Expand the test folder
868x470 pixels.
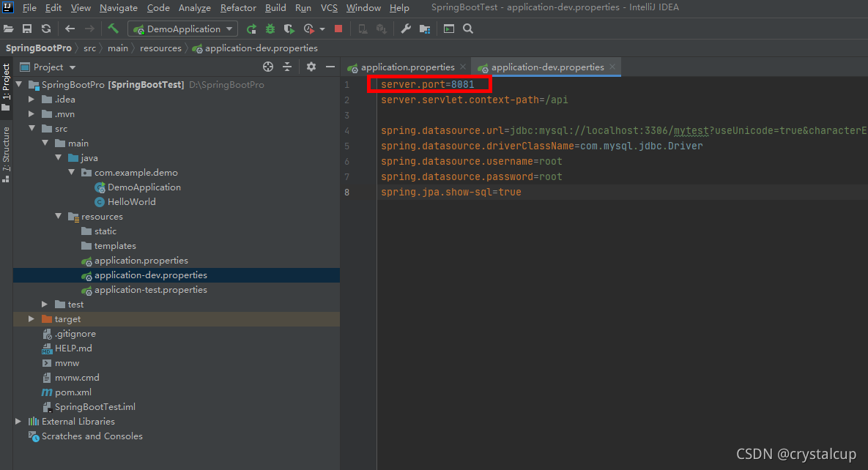pos(45,305)
